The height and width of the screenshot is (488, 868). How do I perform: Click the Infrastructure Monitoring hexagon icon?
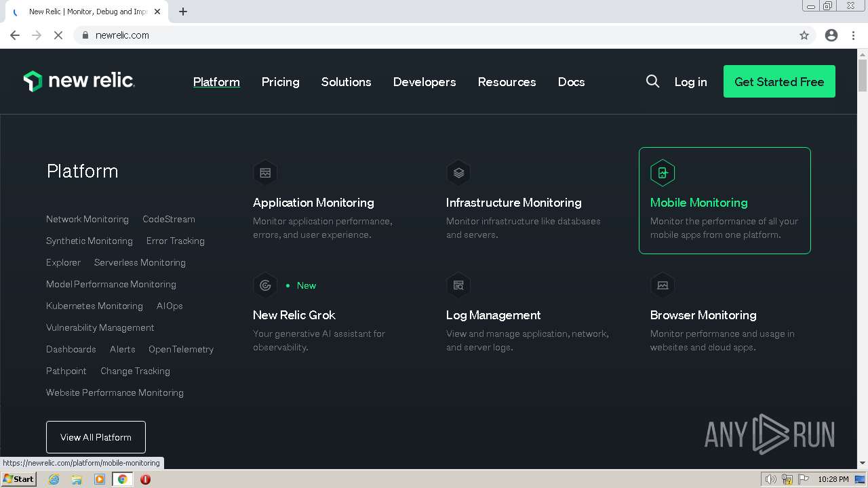[x=458, y=173]
